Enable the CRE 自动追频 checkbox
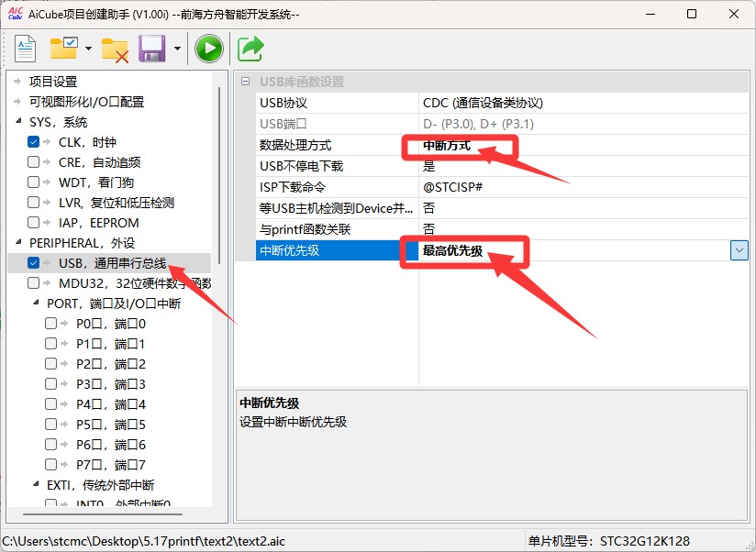This screenshot has height=552, width=756. 33,162
